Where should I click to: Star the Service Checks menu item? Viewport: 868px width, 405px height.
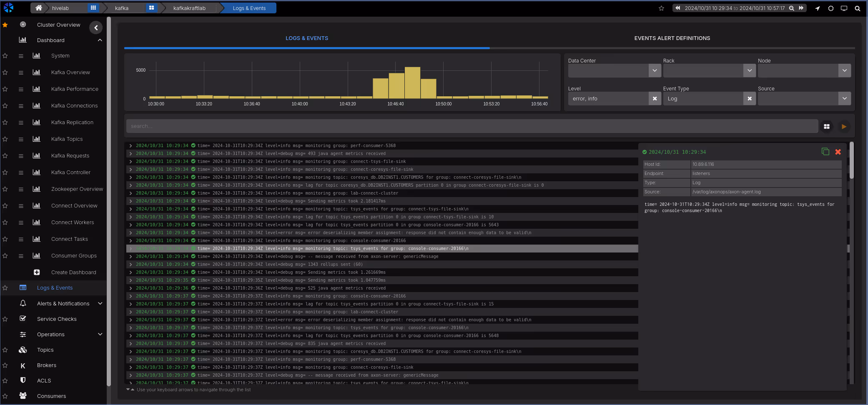[x=5, y=319]
